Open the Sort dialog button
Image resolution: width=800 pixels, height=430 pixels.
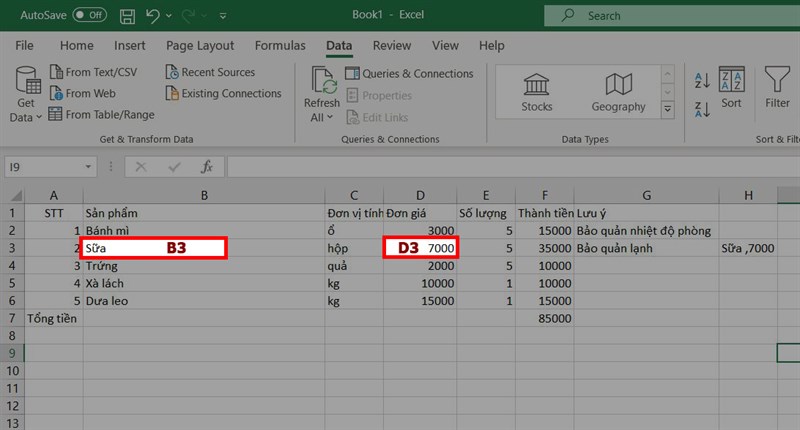tap(731, 88)
